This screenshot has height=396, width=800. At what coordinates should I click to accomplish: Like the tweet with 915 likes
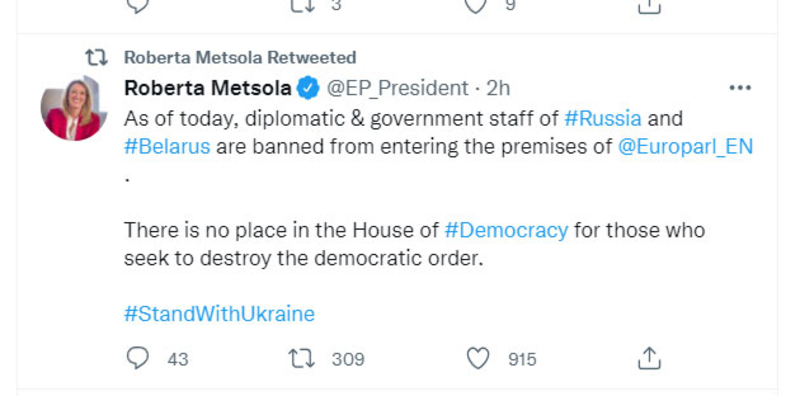click(x=478, y=358)
